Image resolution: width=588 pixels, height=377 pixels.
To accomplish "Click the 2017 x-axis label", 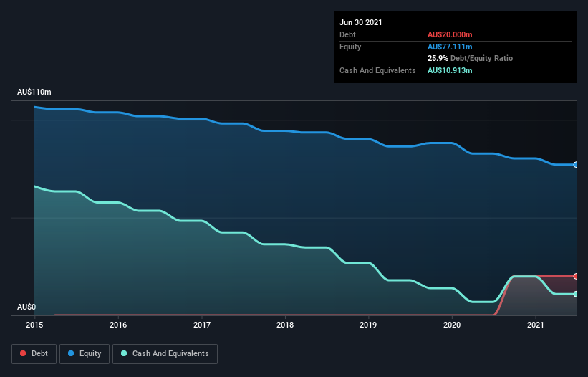I will pos(202,325).
